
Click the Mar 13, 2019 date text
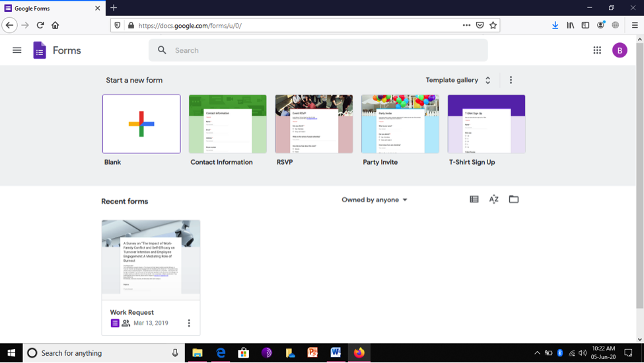(151, 323)
